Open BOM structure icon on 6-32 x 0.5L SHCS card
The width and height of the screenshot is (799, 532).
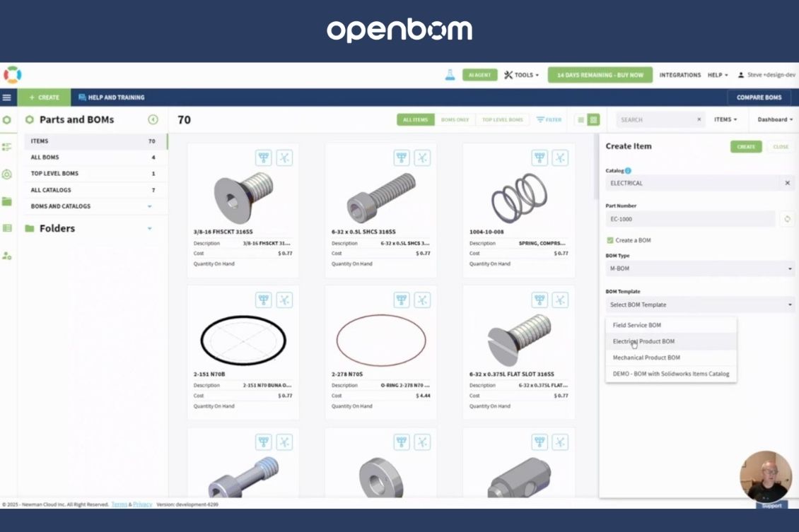pos(402,158)
